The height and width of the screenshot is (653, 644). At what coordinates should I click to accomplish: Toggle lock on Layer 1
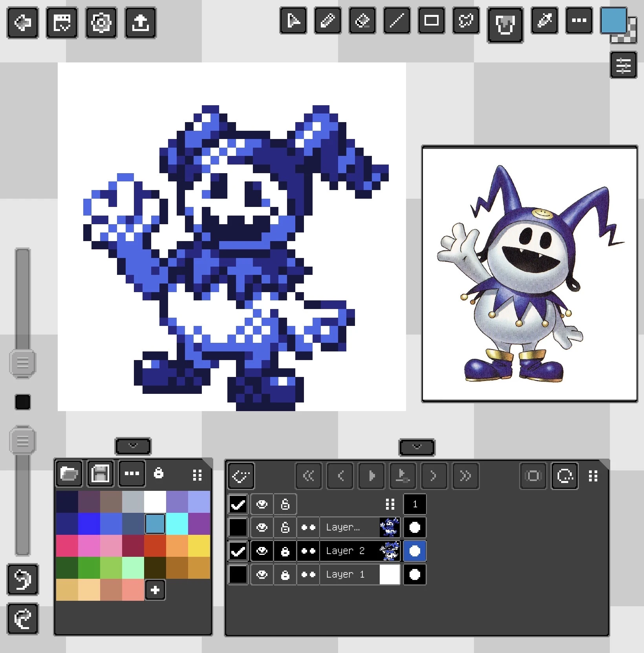(285, 574)
